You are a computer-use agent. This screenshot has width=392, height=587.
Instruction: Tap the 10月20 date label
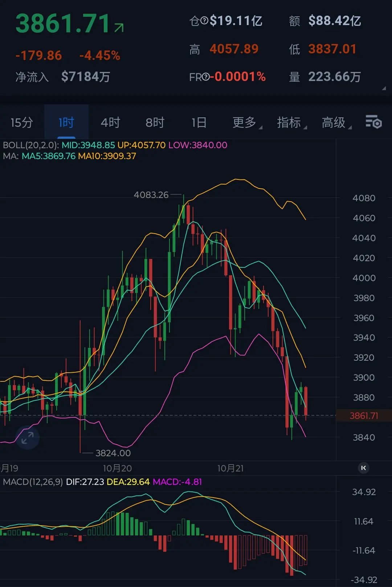(x=117, y=468)
